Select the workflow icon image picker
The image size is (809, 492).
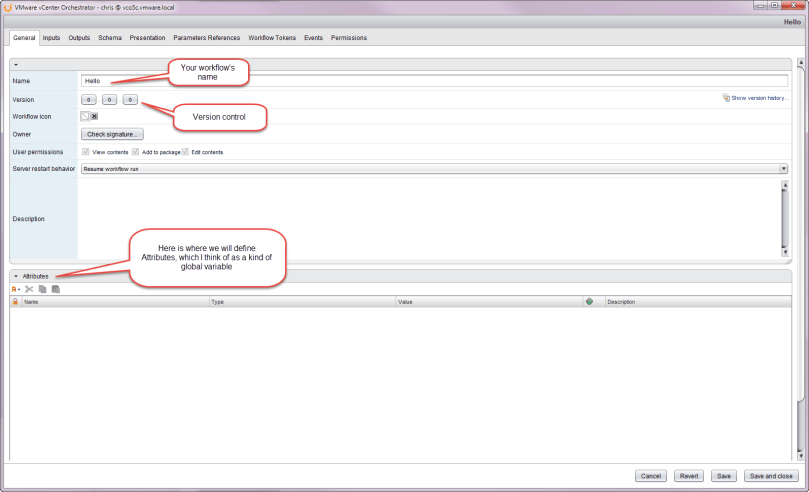tap(85, 116)
